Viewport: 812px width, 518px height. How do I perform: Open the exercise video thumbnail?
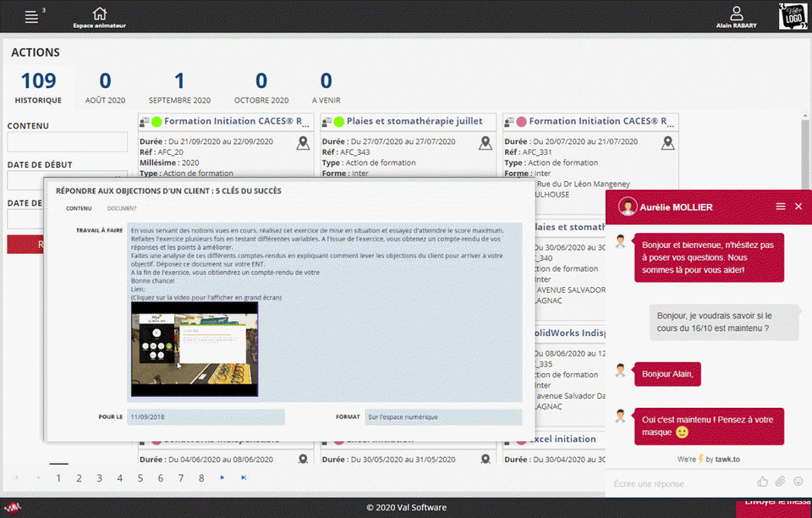click(x=195, y=349)
